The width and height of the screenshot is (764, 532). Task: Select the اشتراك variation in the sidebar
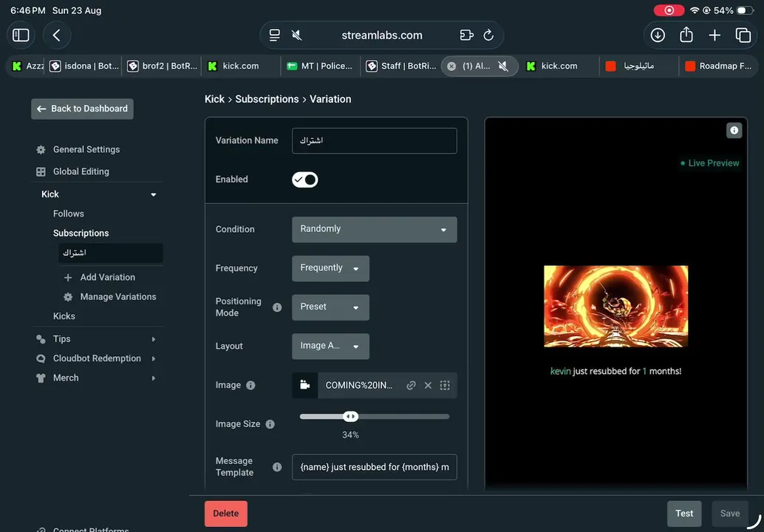(111, 253)
